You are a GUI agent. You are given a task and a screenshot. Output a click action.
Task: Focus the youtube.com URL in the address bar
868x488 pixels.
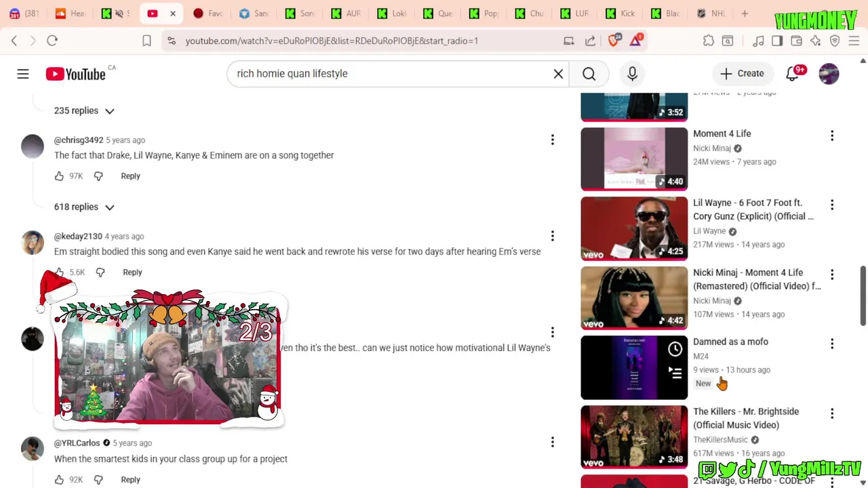(332, 41)
